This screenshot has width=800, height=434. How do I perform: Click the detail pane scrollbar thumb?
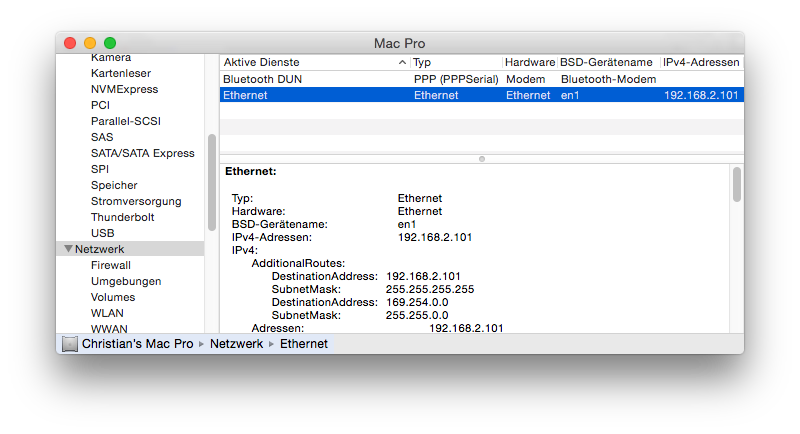coord(737,184)
